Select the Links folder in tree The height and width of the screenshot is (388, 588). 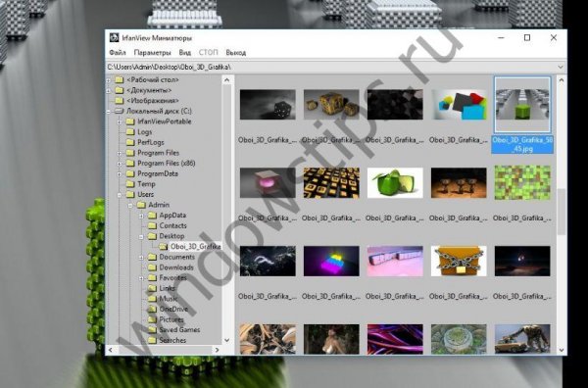point(168,288)
